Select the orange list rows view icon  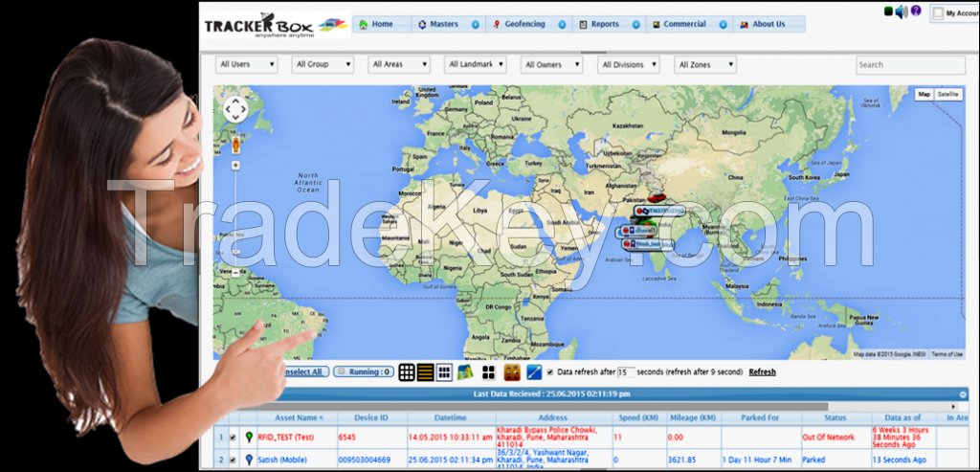click(425, 372)
